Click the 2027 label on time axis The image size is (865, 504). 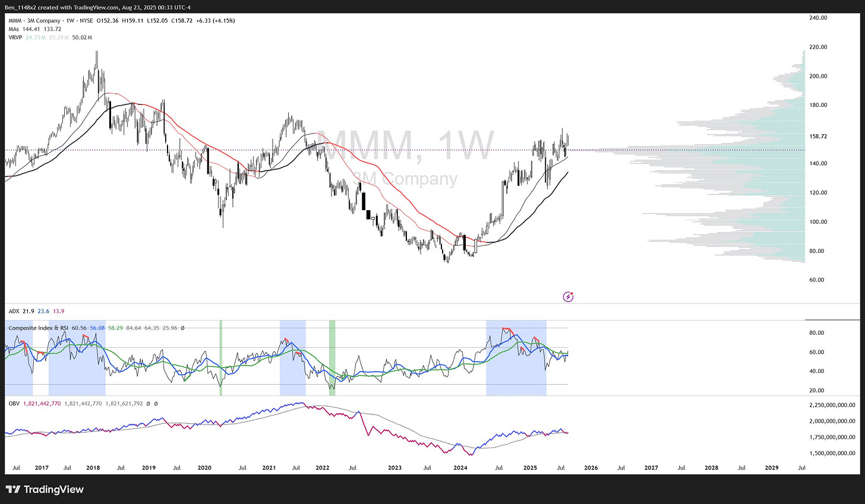[x=651, y=468]
